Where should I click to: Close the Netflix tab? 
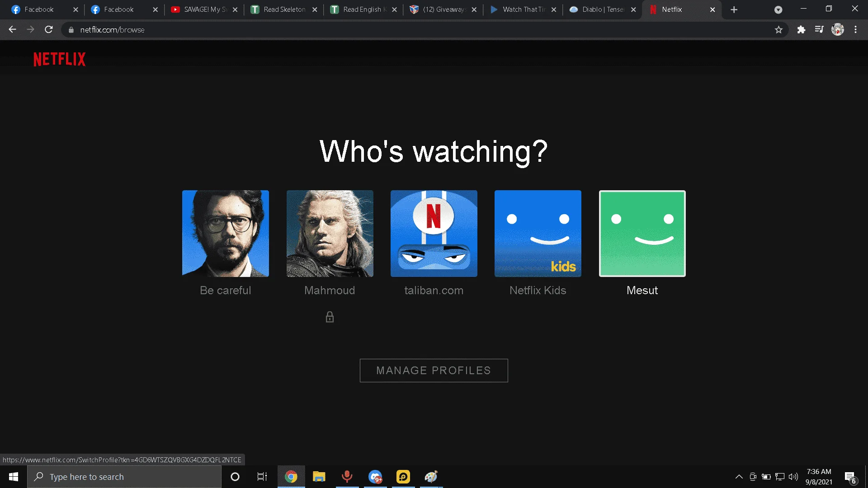[x=712, y=9]
